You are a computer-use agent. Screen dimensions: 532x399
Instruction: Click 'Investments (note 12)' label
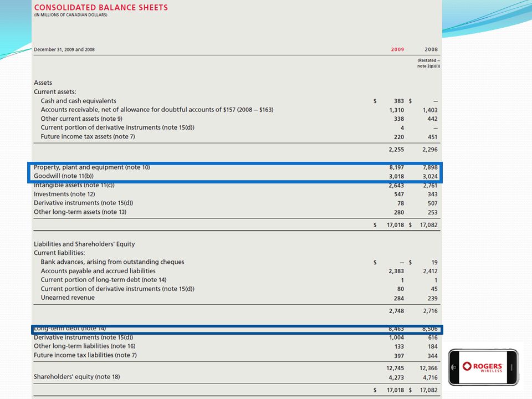[64, 194]
